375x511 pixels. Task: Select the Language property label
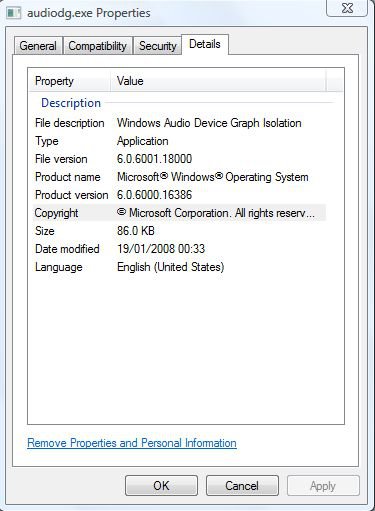tap(59, 267)
